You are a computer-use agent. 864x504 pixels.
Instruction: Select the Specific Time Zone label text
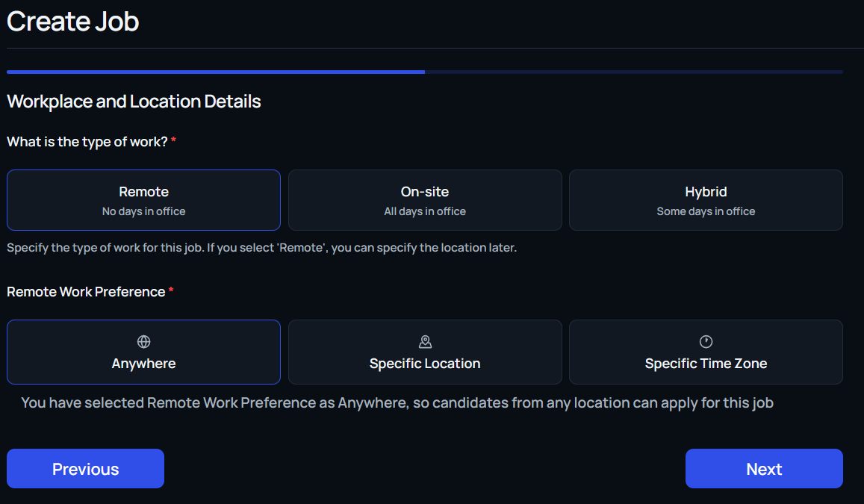706,364
